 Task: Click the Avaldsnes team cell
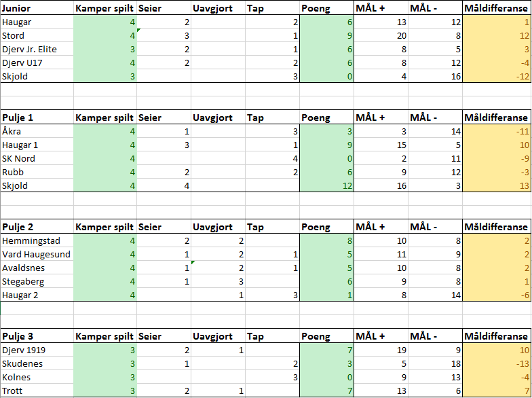tap(37, 268)
